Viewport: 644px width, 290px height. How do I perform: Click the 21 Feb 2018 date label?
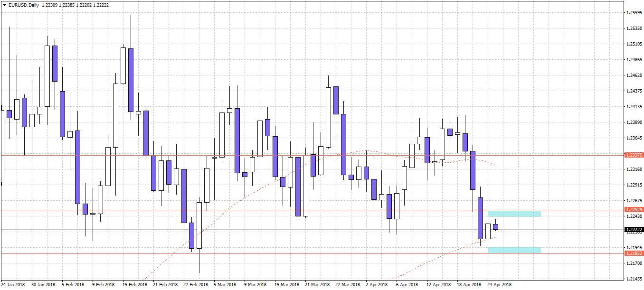point(165,285)
